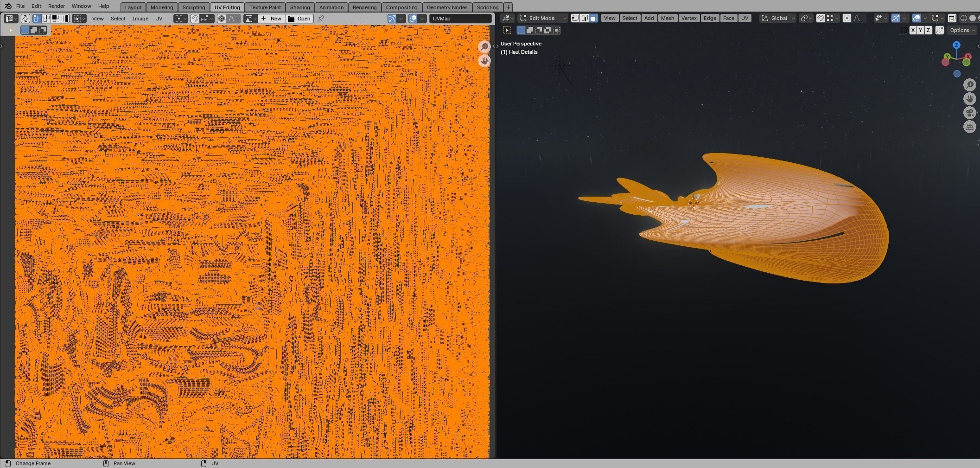
Task: Choose 'Subtract selection' mode in 3D viewport
Action: [x=539, y=30]
